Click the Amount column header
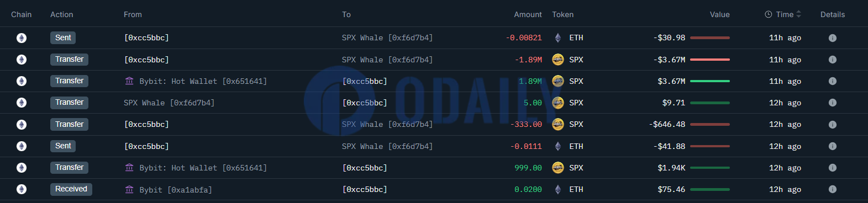This screenshot has height=203, width=868. [528, 14]
